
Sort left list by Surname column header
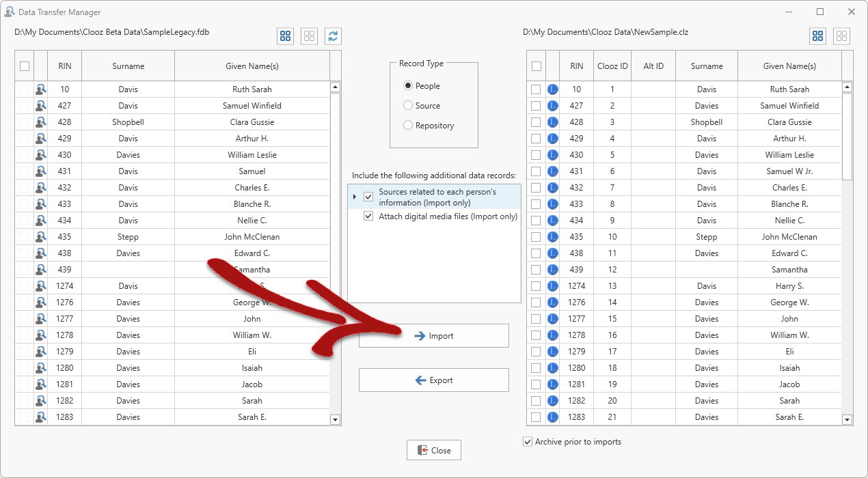coord(128,66)
